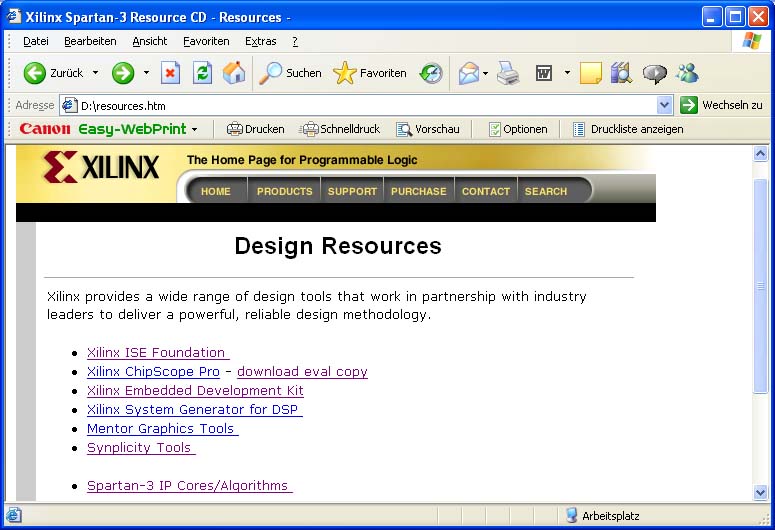
Task: Open the Datei menu
Action: point(36,42)
